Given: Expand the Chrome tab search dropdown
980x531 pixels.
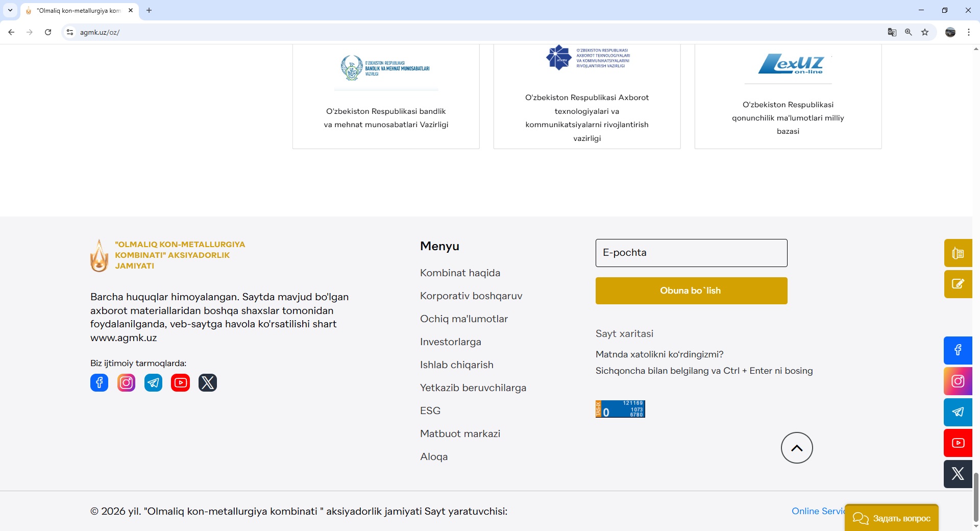Looking at the screenshot, I should coord(10,10).
